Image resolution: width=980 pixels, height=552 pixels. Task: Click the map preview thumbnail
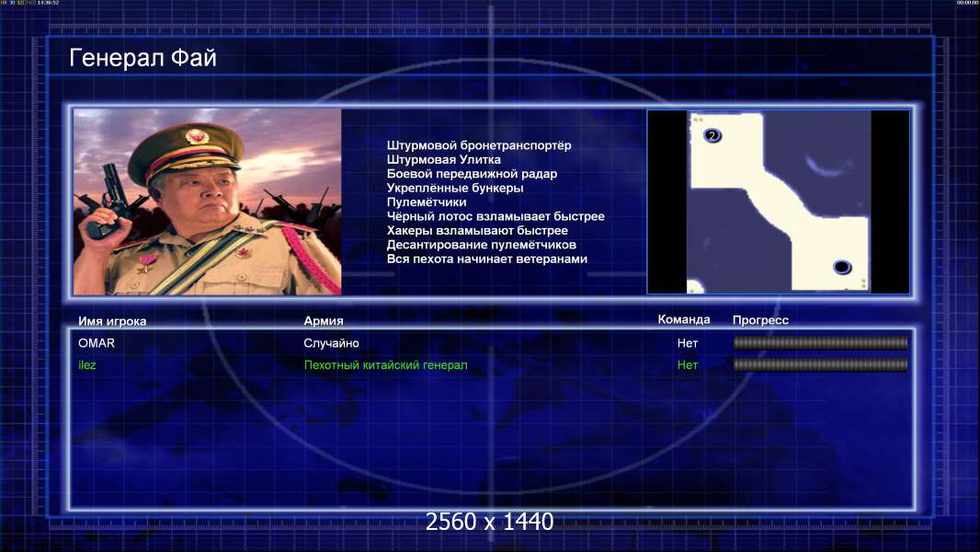pos(778,201)
